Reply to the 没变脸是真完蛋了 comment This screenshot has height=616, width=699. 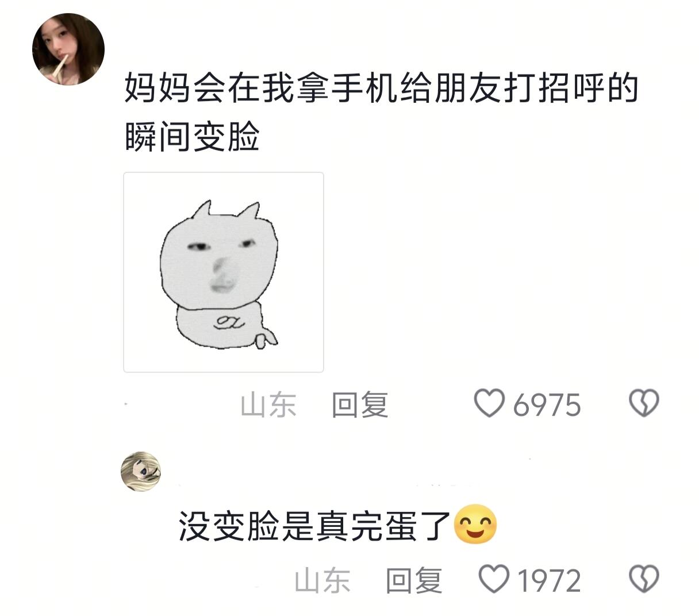414,580
